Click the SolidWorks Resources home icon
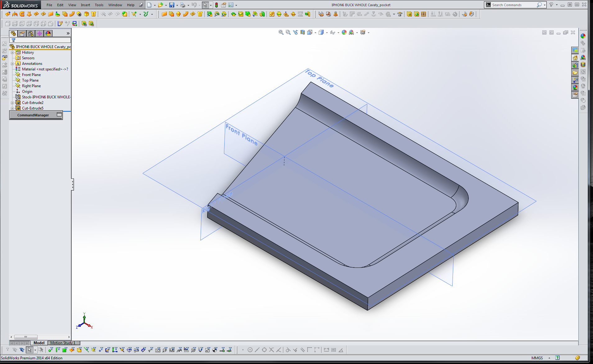Image resolution: width=593 pixels, height=364 pixels. pyautogui.click(x=575, y=58)
